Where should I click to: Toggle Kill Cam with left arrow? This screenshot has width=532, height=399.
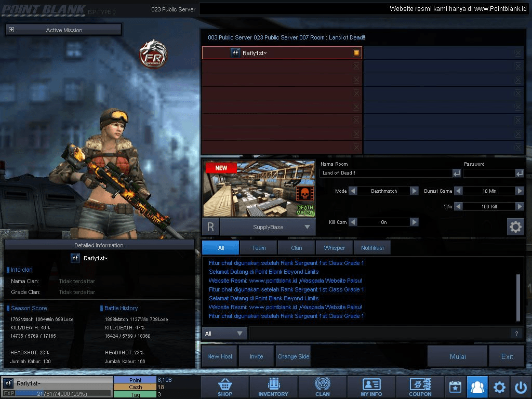tap(353, 222)
